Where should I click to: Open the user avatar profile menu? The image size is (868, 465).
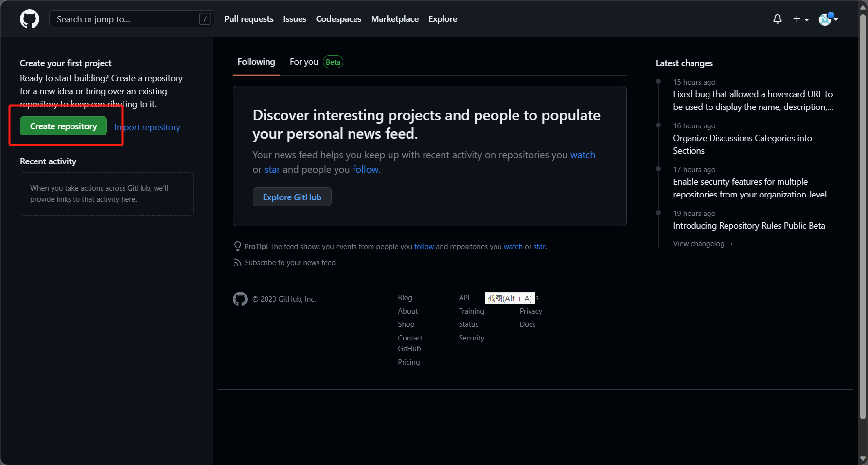pos(828,19)
